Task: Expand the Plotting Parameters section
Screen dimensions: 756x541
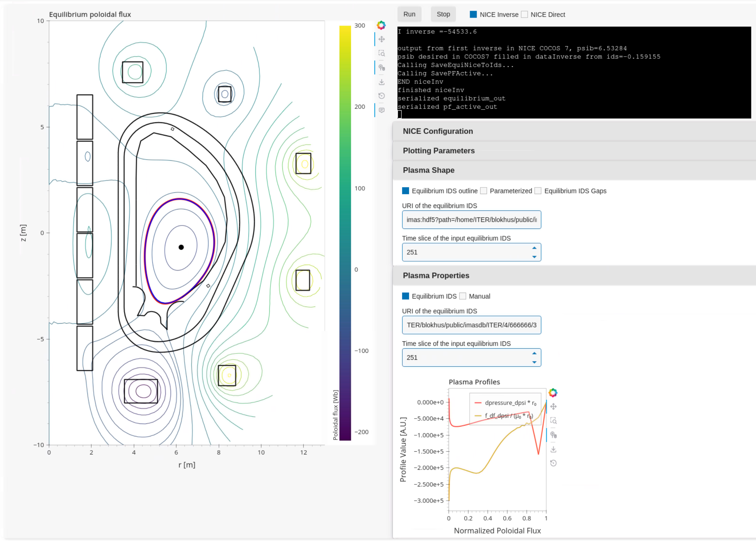Action: point(574,151)
